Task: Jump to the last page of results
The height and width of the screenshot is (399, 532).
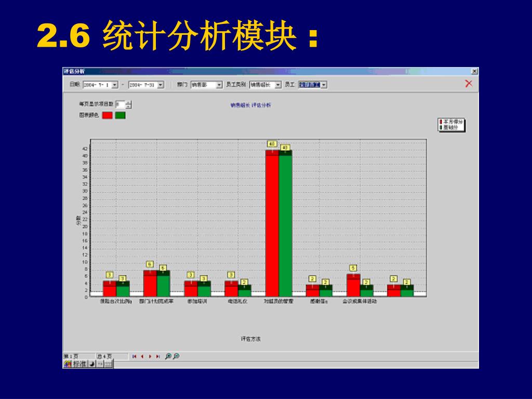Action: coord(158,356)
